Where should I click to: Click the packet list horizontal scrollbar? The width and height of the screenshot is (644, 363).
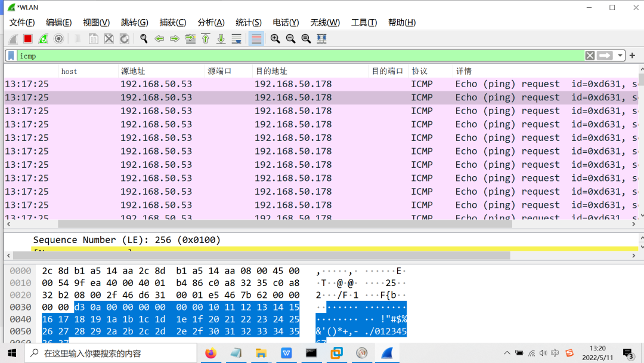(x=298, y=224)
